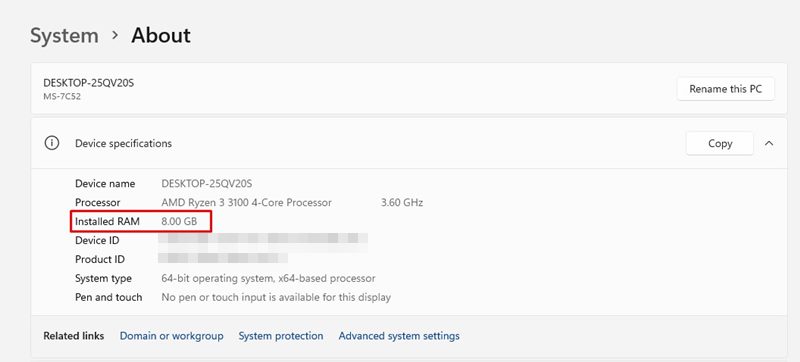
Task: Click the Pen and touch description text
Action: pos(276,297)
